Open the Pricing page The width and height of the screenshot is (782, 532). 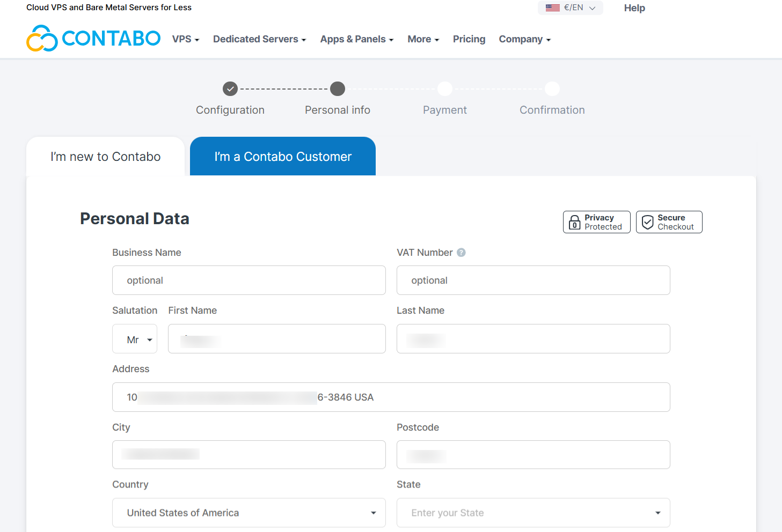coord(469,39)
